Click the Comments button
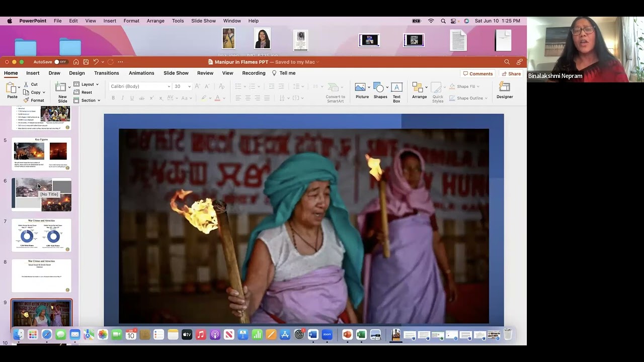The width and height of the screenshot is (644, 362). (x=478, y=73)
